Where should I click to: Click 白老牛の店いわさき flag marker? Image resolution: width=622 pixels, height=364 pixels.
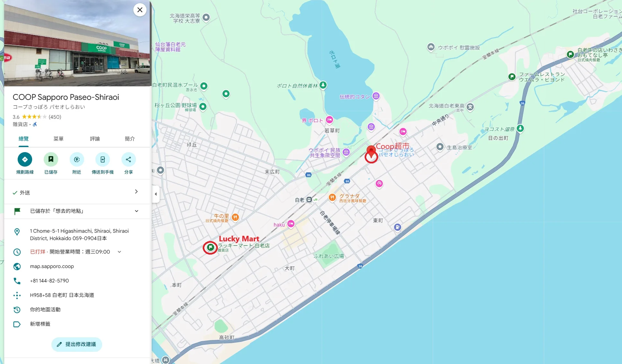click(x=570, y=54)
